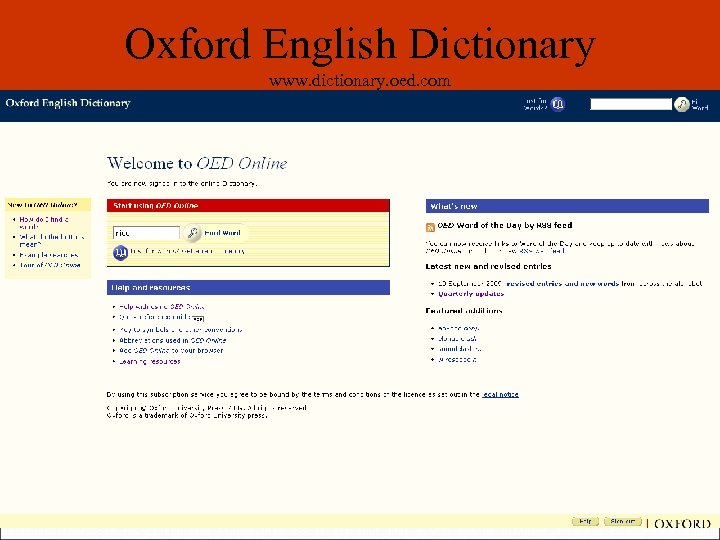Click 'Lost for Words?' text in the header
This screenshot has height=540, width=720.
click(x=535, y=104)
